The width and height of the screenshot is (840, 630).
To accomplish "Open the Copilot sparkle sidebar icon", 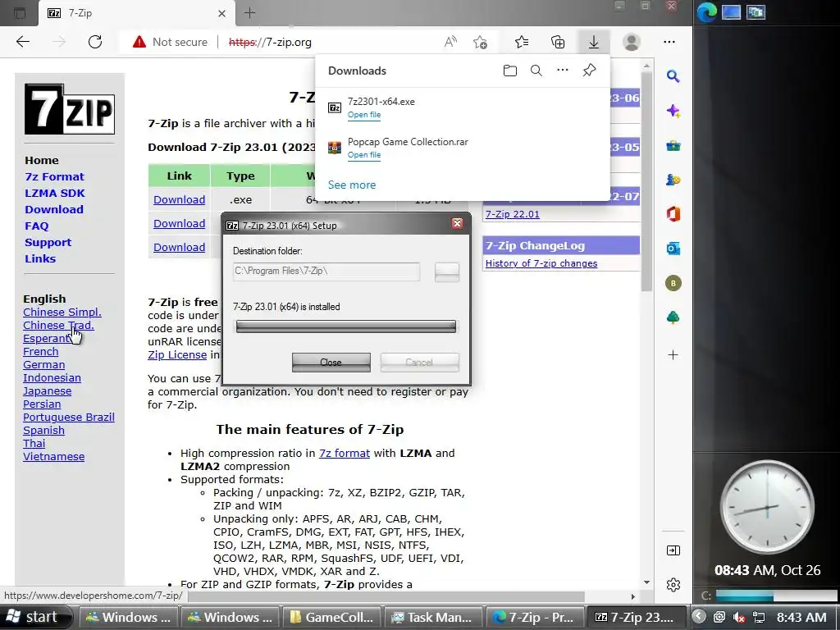I will (x=673, y=111).
